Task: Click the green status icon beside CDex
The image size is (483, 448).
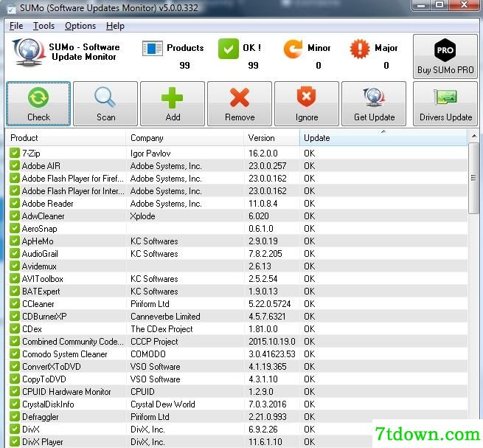Action: coord(15,328)
